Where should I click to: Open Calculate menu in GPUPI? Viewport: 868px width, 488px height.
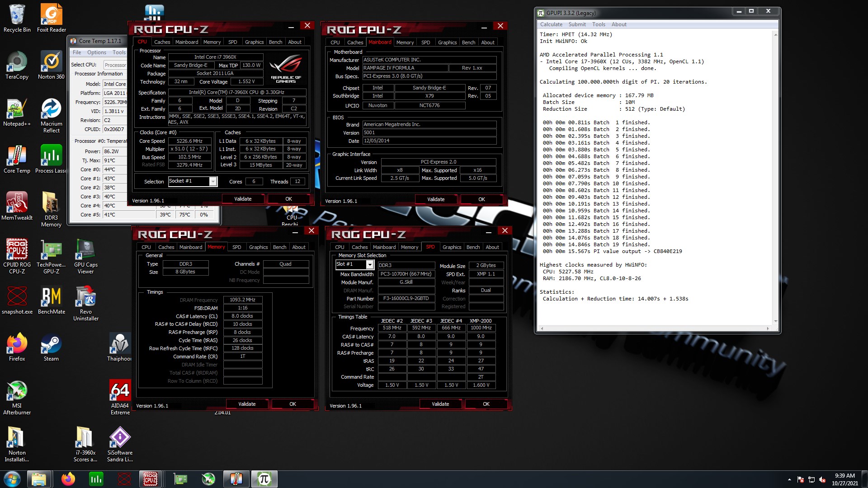(x=552, y=24)
